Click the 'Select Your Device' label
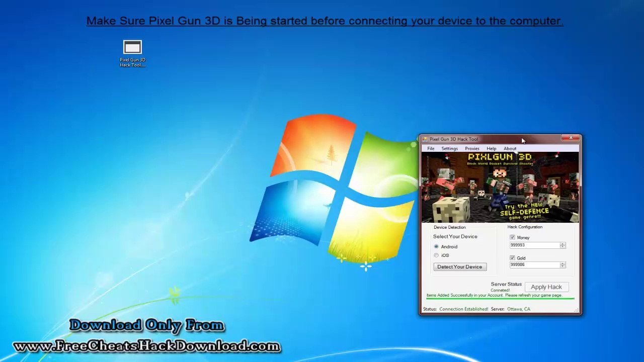 coord(455,237)
